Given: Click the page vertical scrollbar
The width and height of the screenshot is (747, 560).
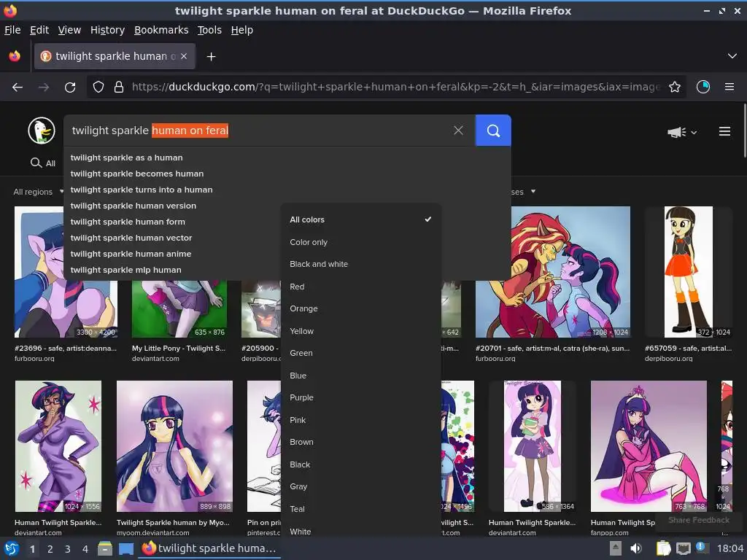Looking at the screenshot, I should point(744,129).
